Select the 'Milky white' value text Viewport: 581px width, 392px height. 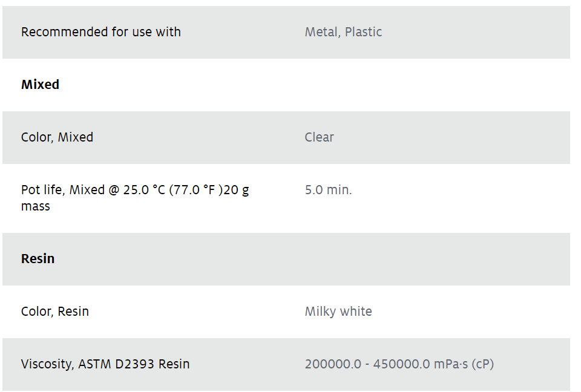338,312
